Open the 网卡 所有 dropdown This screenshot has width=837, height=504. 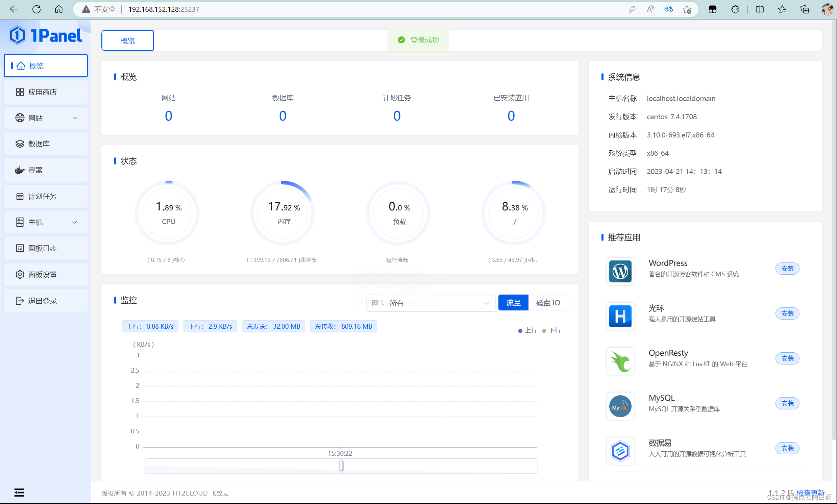pos(430,303)
